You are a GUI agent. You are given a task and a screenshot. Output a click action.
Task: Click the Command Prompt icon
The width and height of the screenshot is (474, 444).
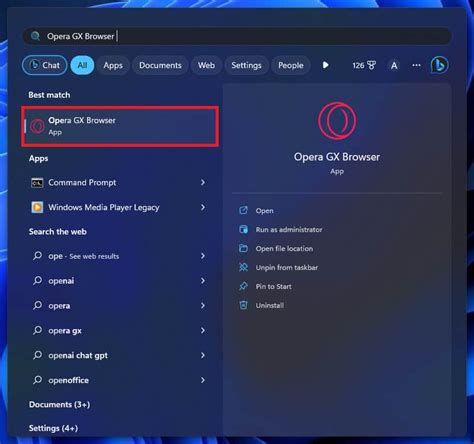[37, 183]
